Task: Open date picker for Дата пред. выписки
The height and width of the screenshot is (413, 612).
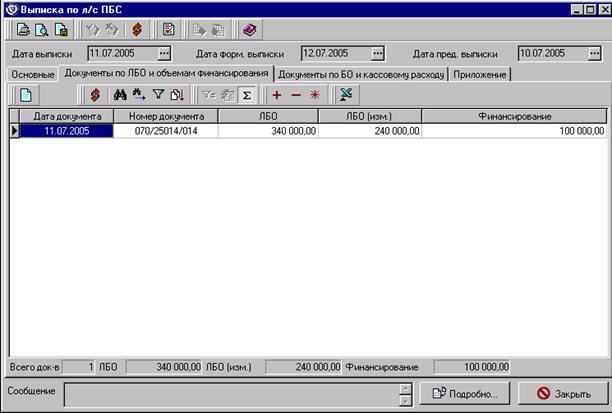Action: click(x=594, y=53)
